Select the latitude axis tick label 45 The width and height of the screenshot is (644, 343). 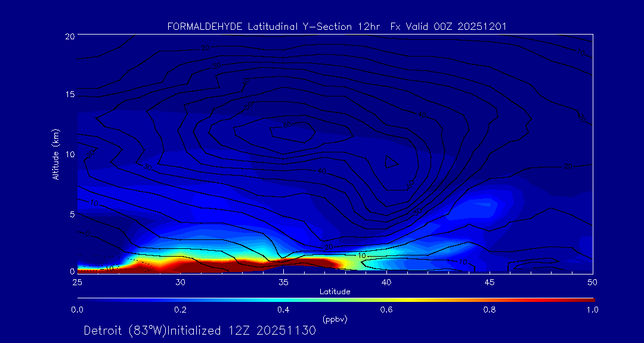[490, 283]
